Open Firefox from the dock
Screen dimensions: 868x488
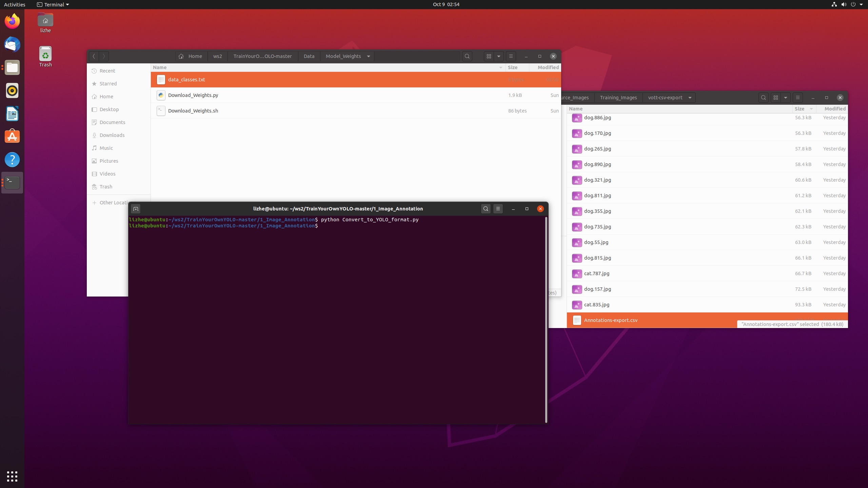[x=12, y=21]
